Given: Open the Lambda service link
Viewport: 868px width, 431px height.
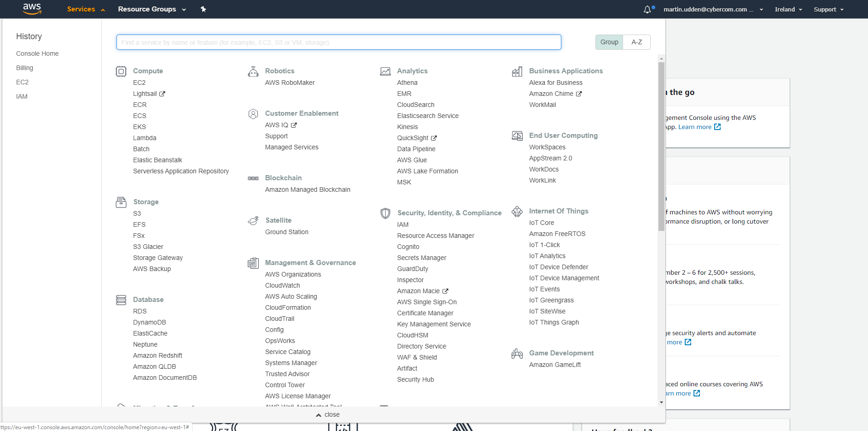Looking at the screenshot, I should tap(145, 138).
